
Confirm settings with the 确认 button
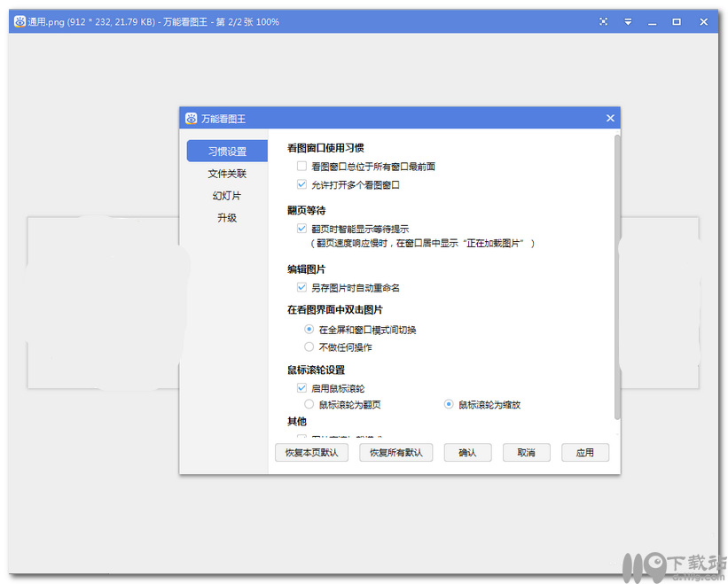pyautogui.click(x=467, y=452)
